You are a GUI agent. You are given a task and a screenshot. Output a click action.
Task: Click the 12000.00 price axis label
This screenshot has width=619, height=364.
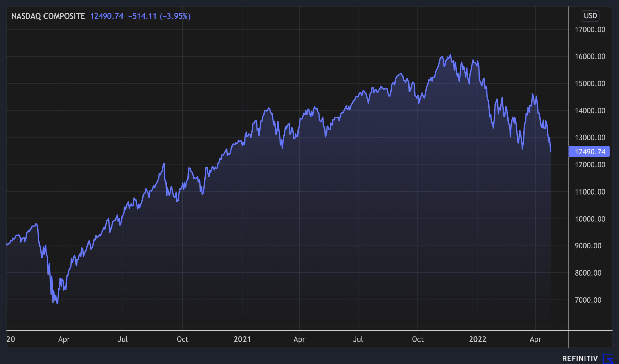click(x=590, y=165)
